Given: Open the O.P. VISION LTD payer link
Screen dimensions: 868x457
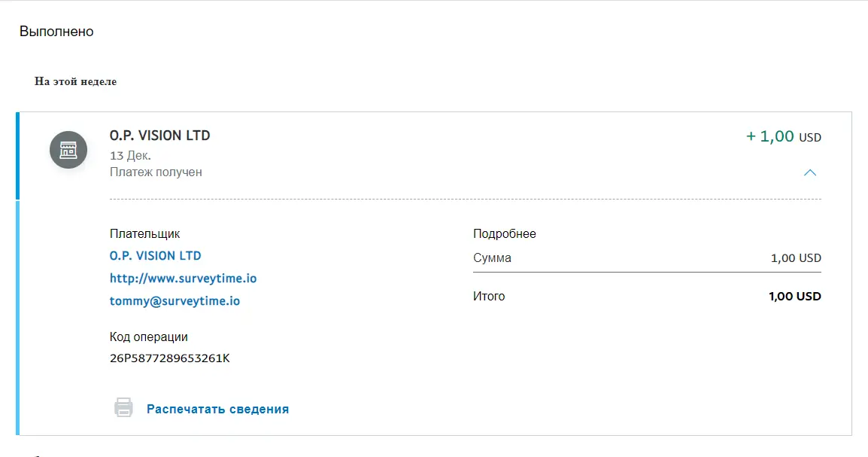Looking at the screenshot, I should [155, 255].
